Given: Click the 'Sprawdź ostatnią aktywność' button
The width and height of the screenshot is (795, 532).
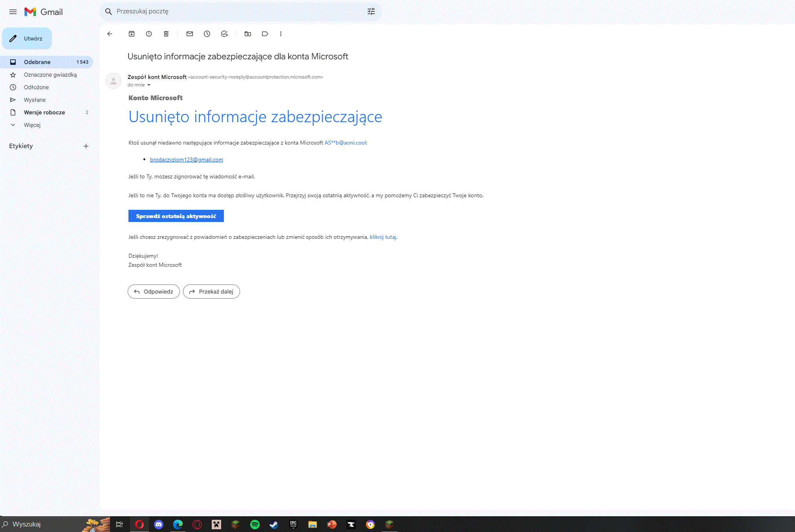Looking at the screenshot, I should point(176,216).
